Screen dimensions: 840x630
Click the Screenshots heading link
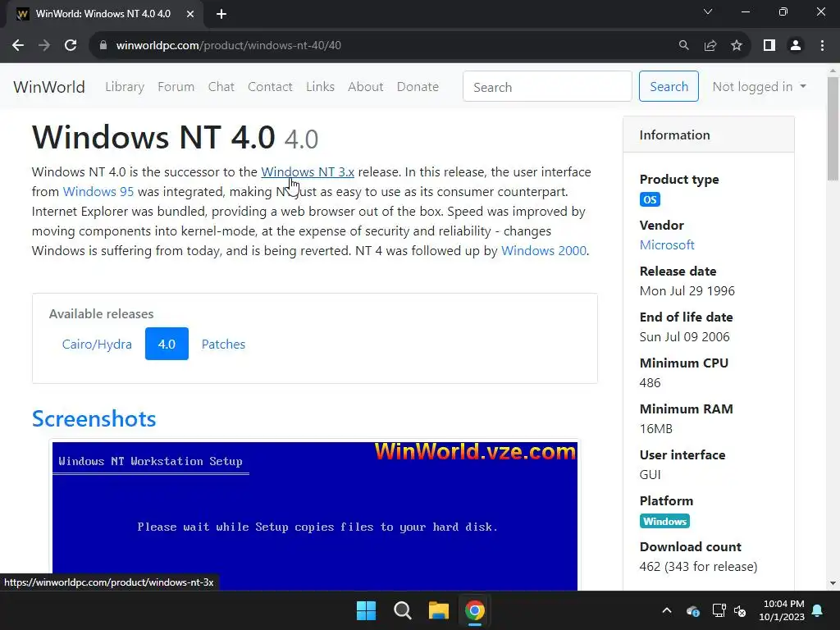[x=94, y=419]
